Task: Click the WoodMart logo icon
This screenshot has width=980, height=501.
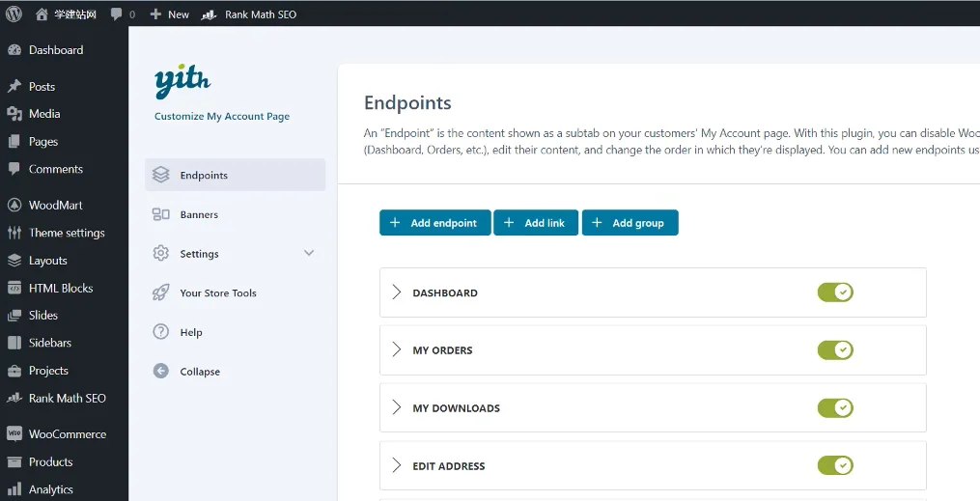Action: 14,205
